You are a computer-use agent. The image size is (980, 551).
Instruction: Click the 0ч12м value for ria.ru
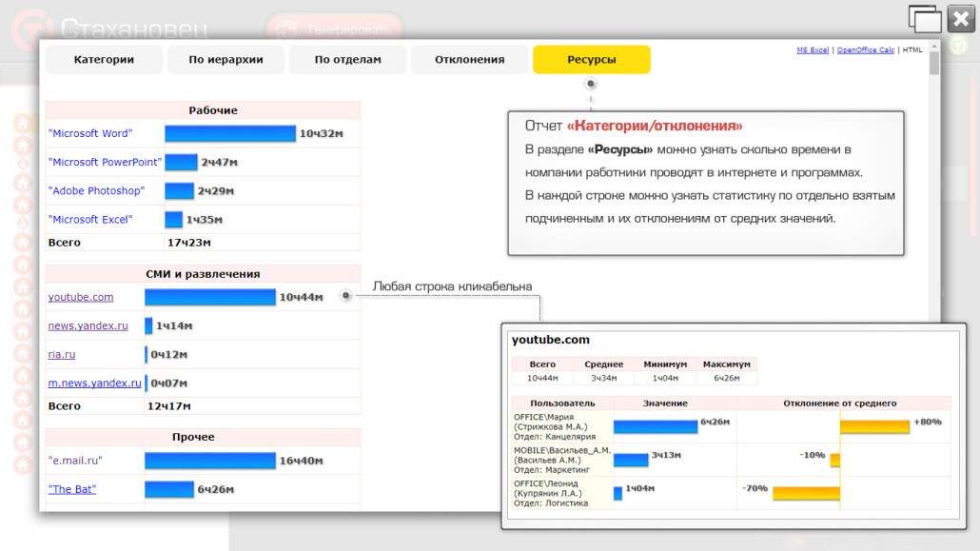168,355
